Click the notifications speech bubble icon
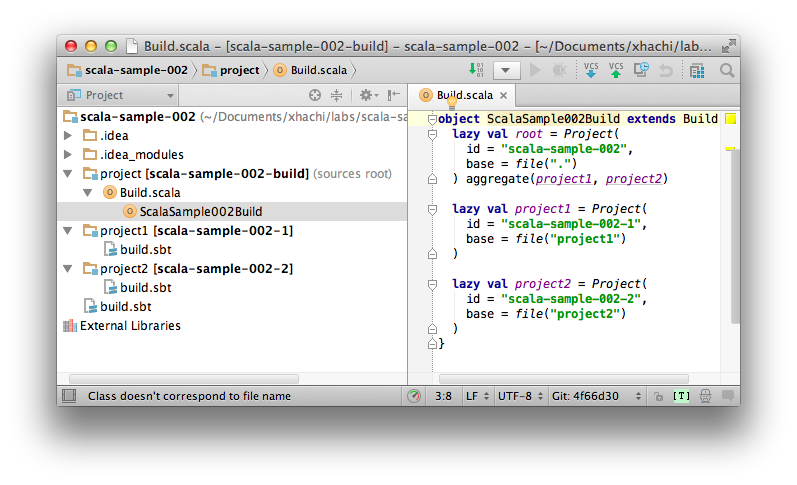Viewport: 797px width, 485px height. [x=728, y=396]
